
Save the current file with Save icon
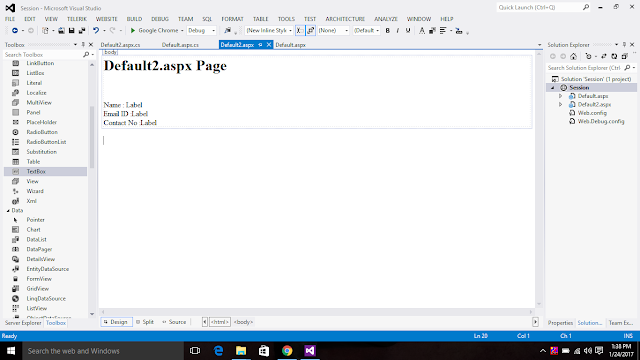[71, 31]
